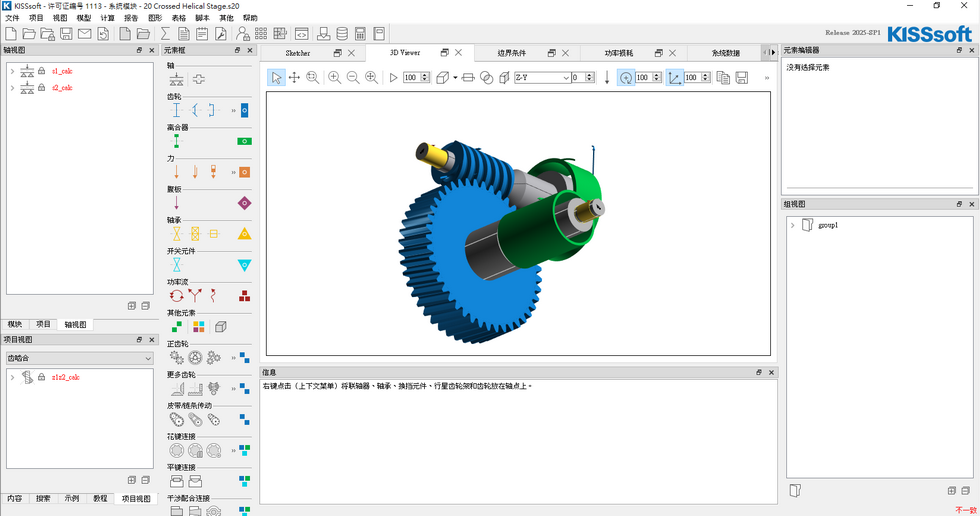Close the 信息 panel
The width and height of the screenshot is (980, 516).
[x=771, y=372]
